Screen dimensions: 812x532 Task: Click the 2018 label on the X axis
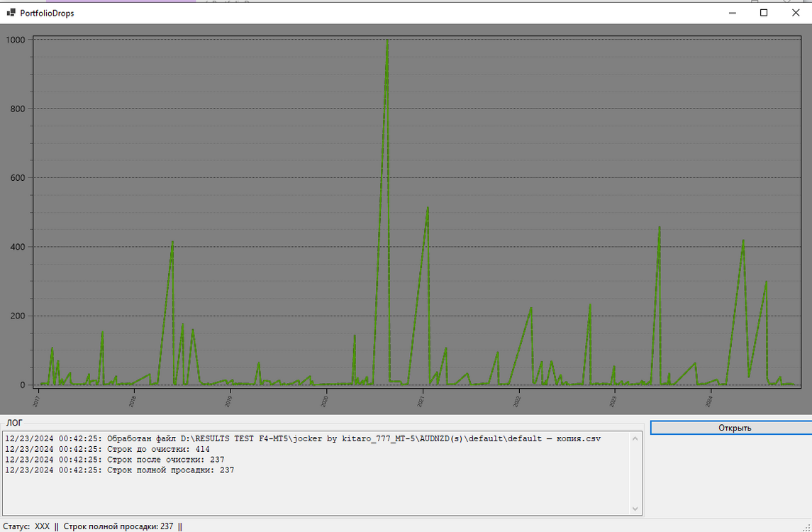[x=132, y=401]
